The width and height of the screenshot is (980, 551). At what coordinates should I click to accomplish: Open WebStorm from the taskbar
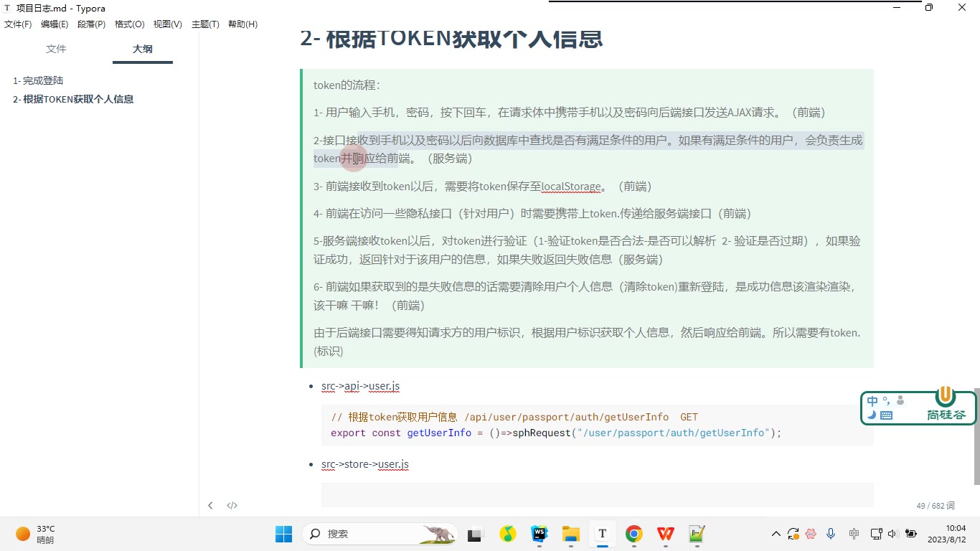[x=539, y=534]
